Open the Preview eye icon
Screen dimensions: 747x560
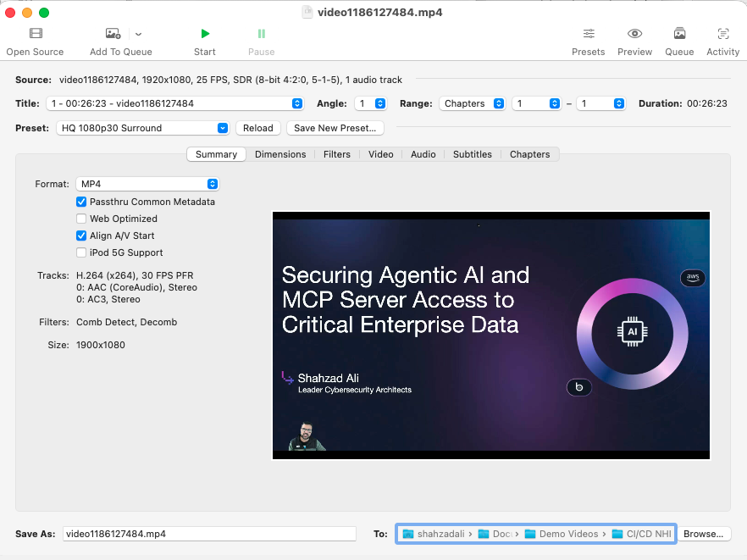tap(634, 34)
